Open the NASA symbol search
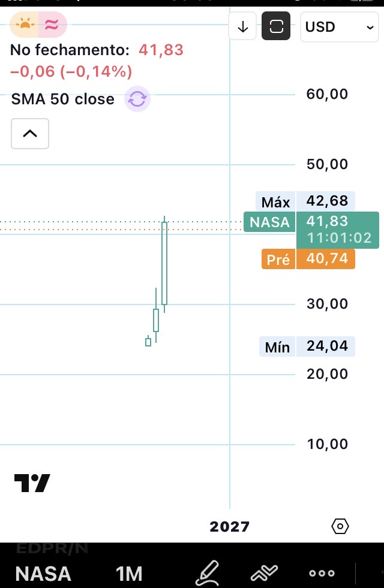 [x=43, y=574]
